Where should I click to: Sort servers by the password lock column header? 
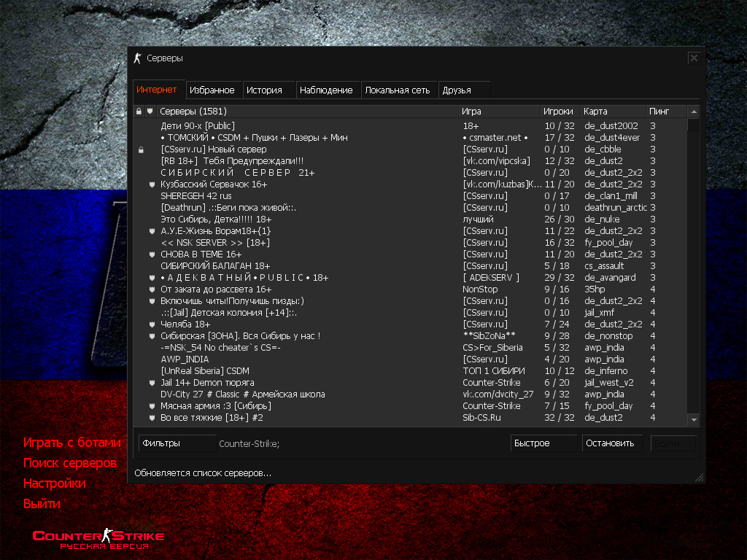[x=139, y=112]
